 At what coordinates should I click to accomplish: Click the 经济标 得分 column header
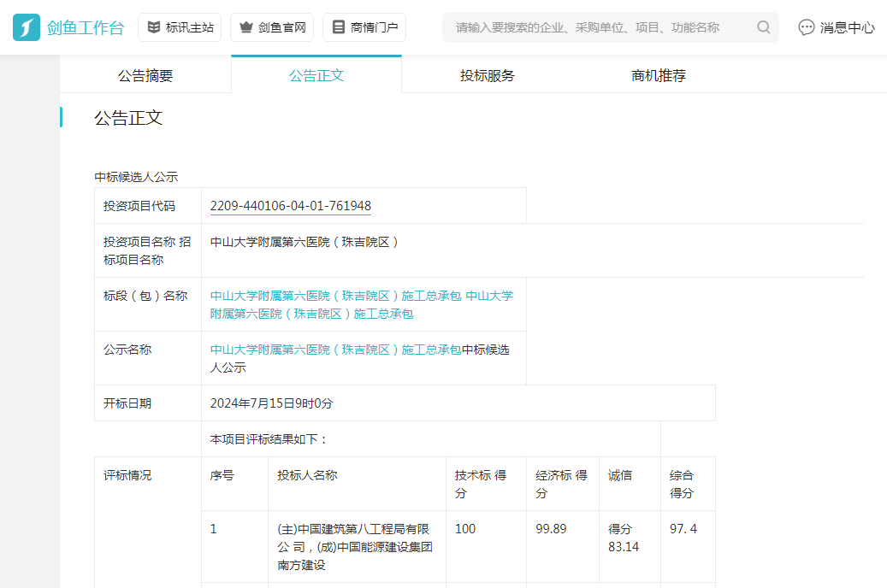tap(563, 484)
